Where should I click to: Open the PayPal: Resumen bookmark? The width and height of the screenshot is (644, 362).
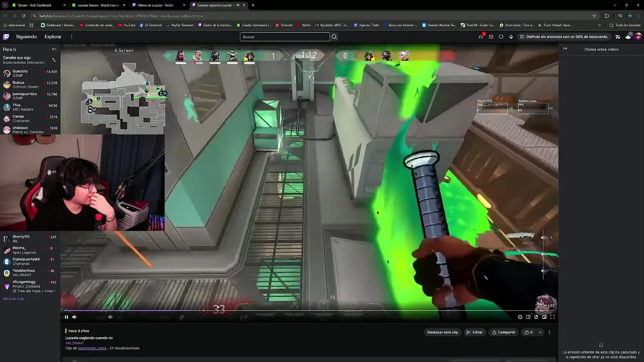(x=180, y=25)
